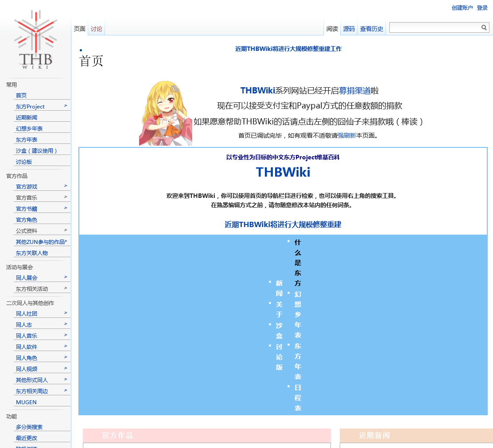Screen dimensions: 493x448
Task: Expand the 同人志 submenu arrow
Action: coord(66,324)
